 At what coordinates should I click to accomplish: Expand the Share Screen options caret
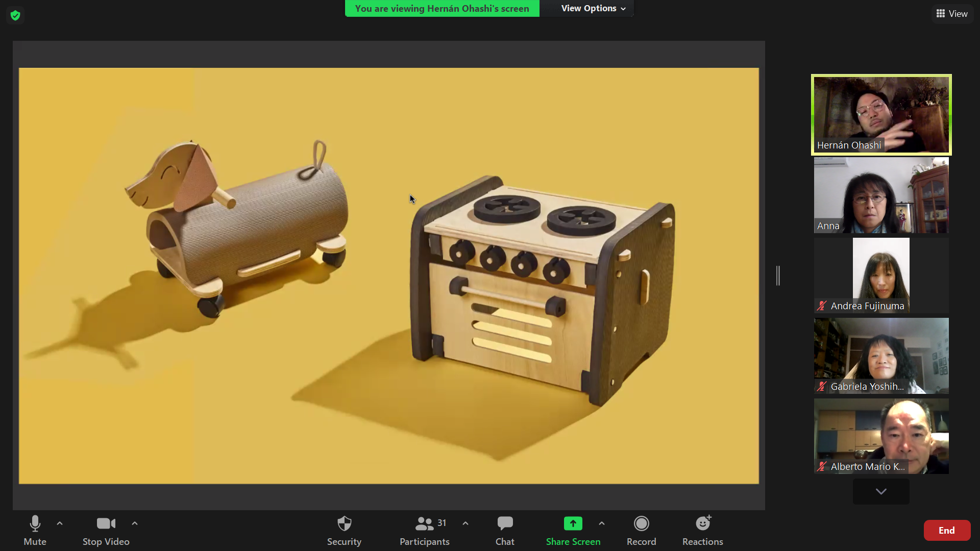[602, 523]
